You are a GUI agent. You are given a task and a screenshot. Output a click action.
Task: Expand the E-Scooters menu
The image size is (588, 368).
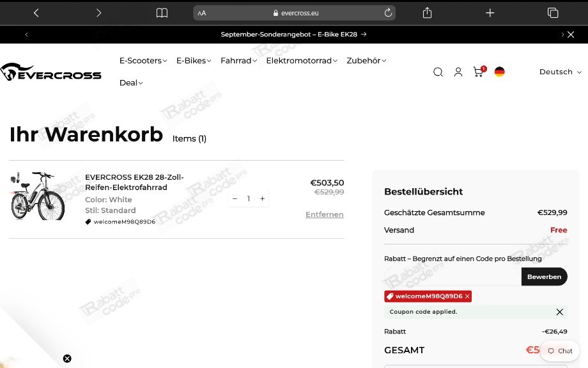[143, 60]
